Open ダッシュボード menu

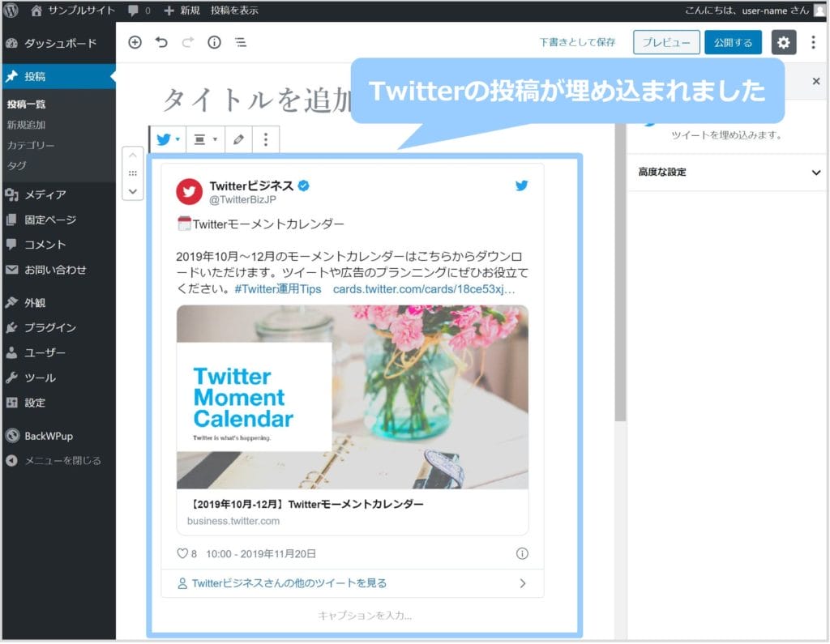coord(58,44)
